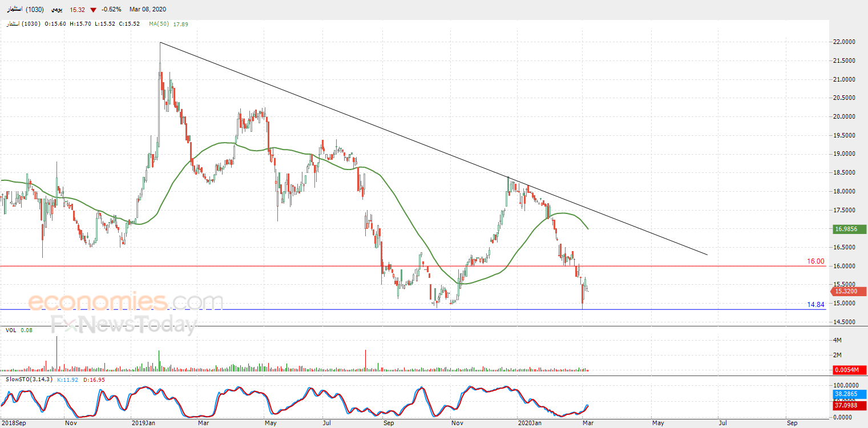The width and height of the screenshot is (868, 428).
Task: Click the red 0.0054M volume tag
Action: 849,370
